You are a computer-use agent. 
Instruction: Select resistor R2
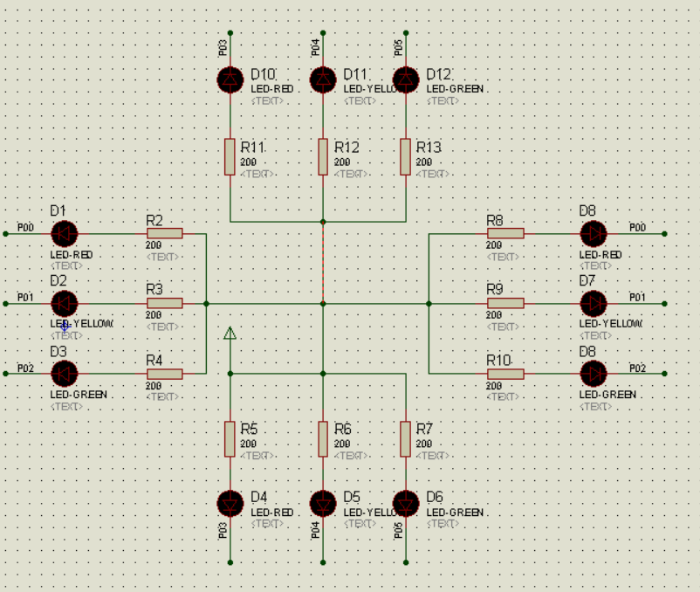coord(164,232)
